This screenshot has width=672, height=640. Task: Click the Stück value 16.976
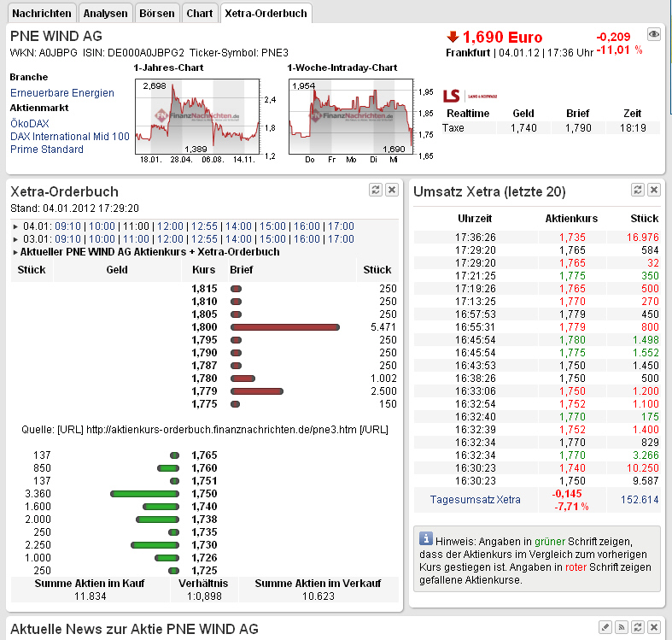[642, 238]
